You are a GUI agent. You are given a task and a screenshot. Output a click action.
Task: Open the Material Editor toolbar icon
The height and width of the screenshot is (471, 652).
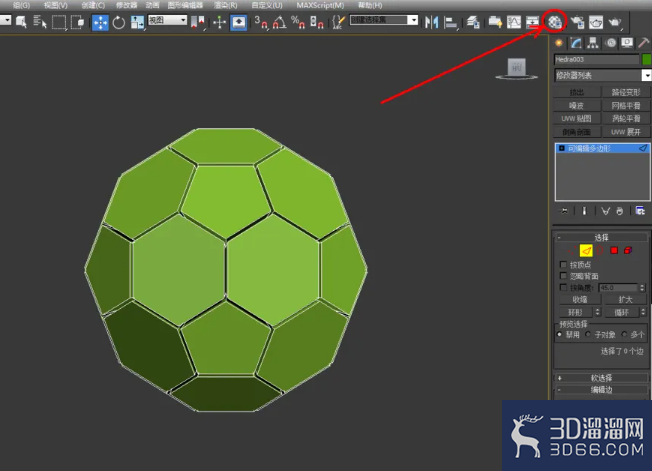[554, 22]
